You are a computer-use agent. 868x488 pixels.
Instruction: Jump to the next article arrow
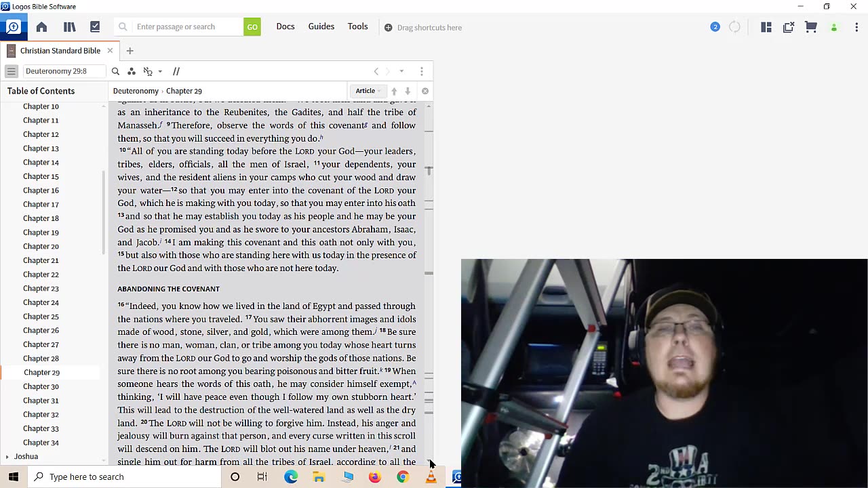408,91
